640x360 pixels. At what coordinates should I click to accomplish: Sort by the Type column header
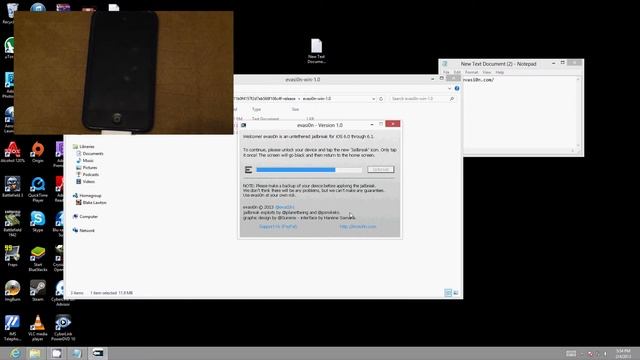(256, 109)
